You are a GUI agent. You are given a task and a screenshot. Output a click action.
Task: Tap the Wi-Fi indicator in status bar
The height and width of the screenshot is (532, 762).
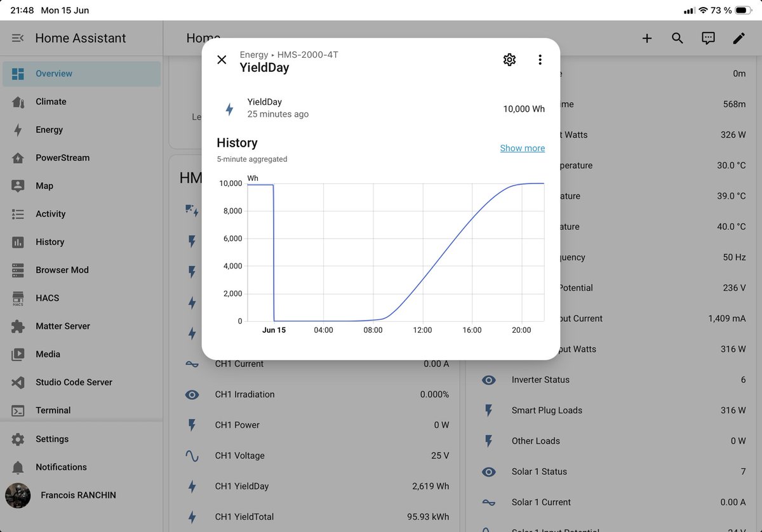(x=704, y=10)
